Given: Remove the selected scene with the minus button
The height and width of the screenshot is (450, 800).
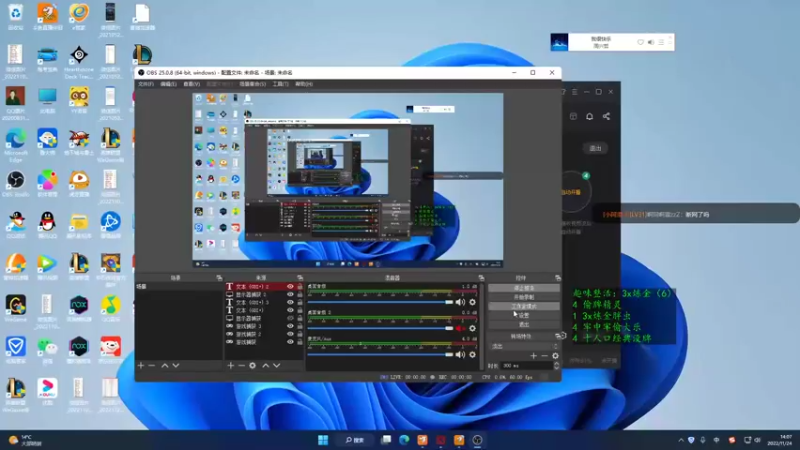Looking at the screenshot, I should [x=152, y=365].
